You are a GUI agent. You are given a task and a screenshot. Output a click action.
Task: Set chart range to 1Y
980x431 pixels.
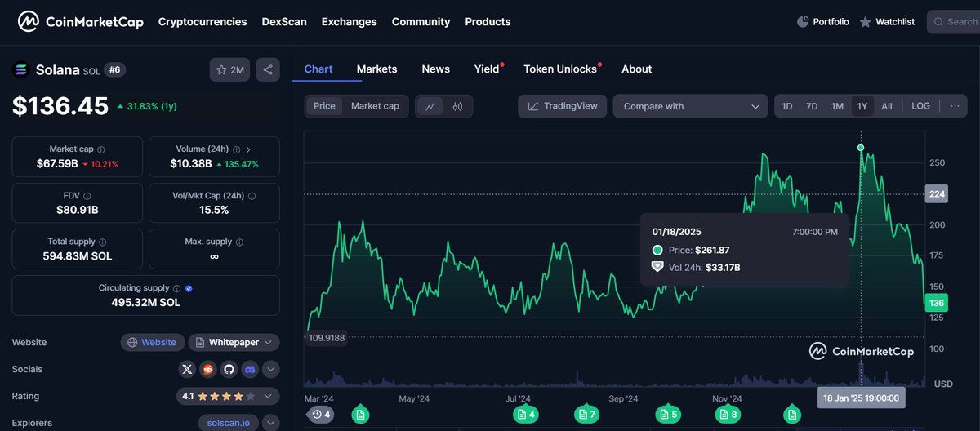click(x=862, y=106)
